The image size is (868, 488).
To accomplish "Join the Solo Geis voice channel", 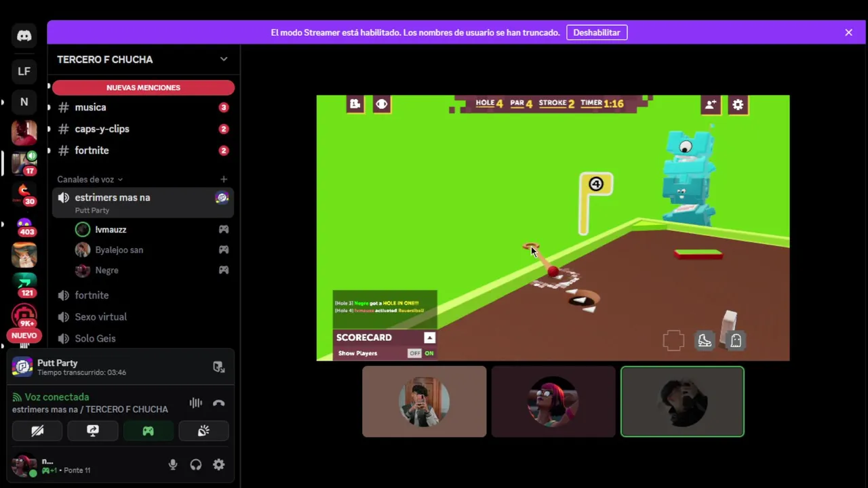I will [143, 339].
